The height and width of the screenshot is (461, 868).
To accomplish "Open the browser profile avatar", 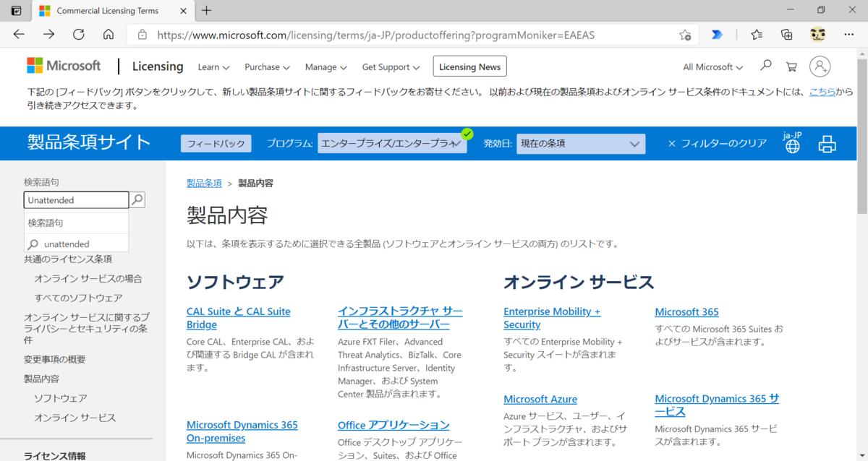I will (x=818, y=34).
